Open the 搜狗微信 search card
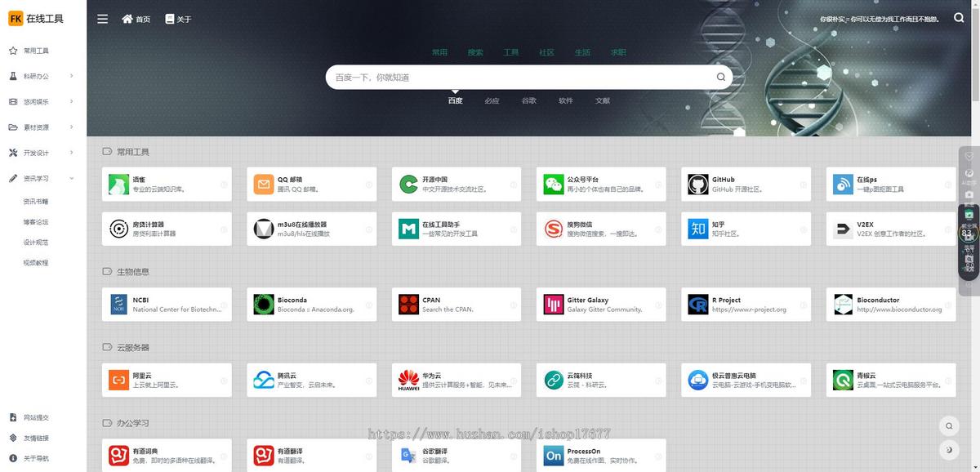The width and height of the screenshot is (980, 472). [x=601, y=229]
